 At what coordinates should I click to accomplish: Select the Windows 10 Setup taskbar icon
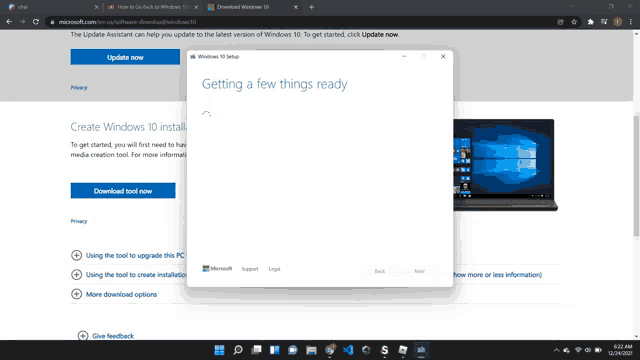(421, 350)
